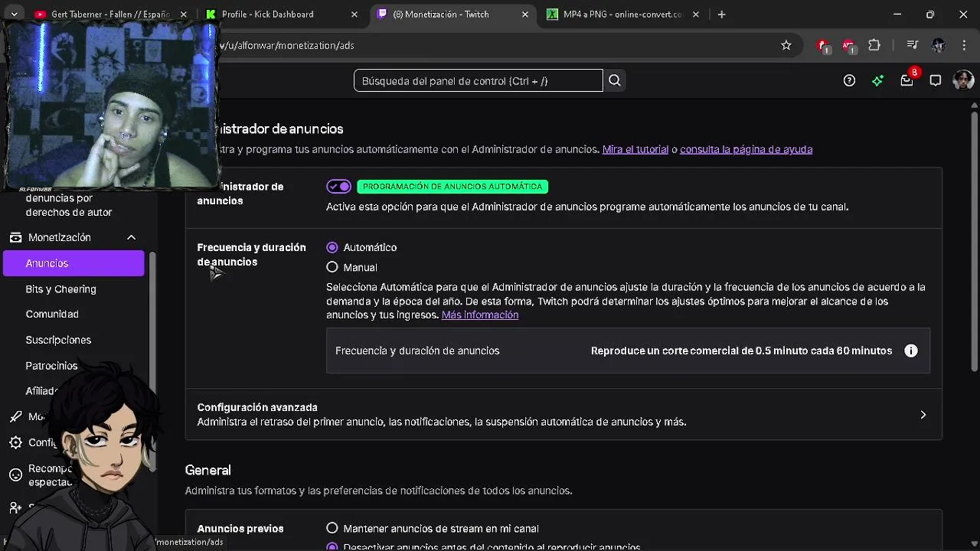Open the browser tab search dropdown
Viewport: 980px width, 551px height.
pyautogui.click(x=14, y=14)
